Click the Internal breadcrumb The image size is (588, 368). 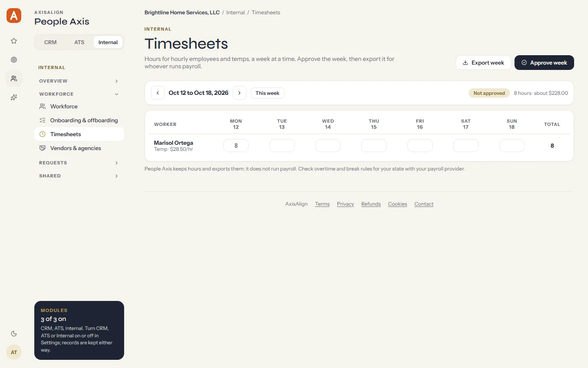[236, 13]
